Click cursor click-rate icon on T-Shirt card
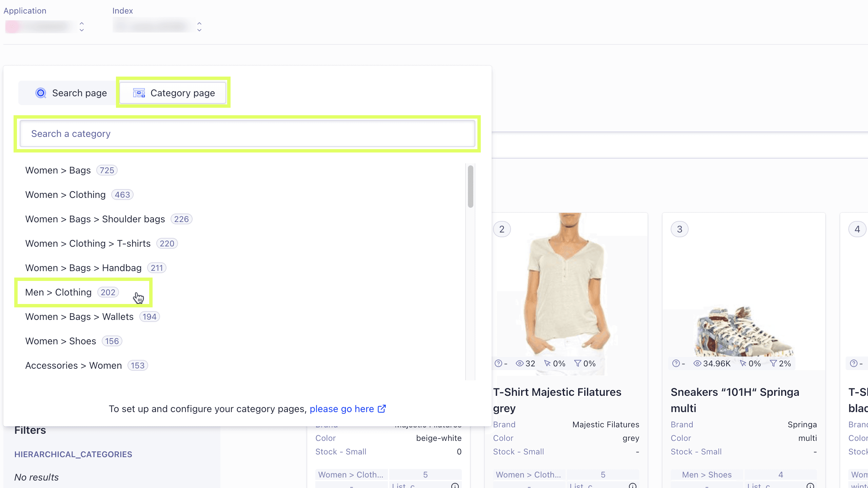Screen dimensions: 868x488 (x=547, y=363)
